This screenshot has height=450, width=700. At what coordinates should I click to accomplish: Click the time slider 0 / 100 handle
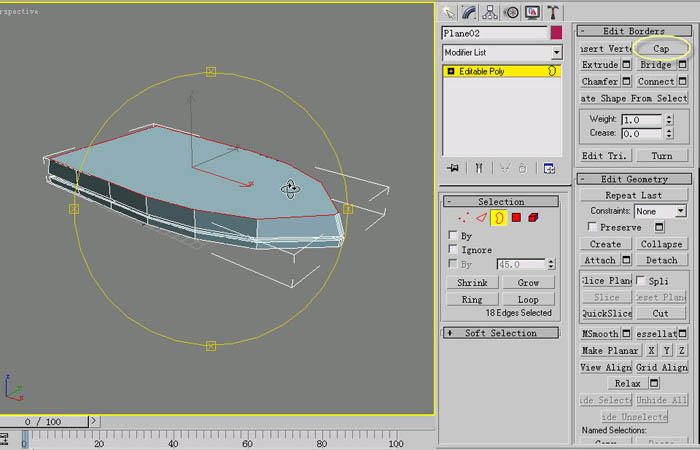(44, 421)
